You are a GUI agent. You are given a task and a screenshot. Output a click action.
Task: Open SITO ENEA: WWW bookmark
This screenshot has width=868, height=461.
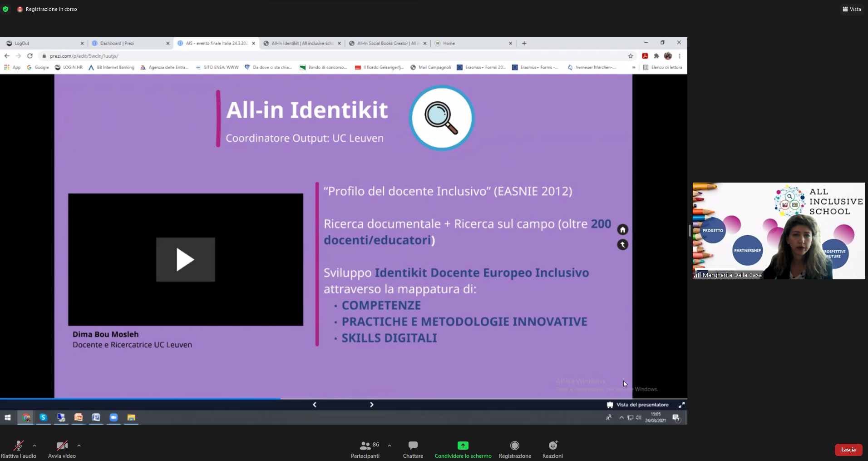(217, 67)
